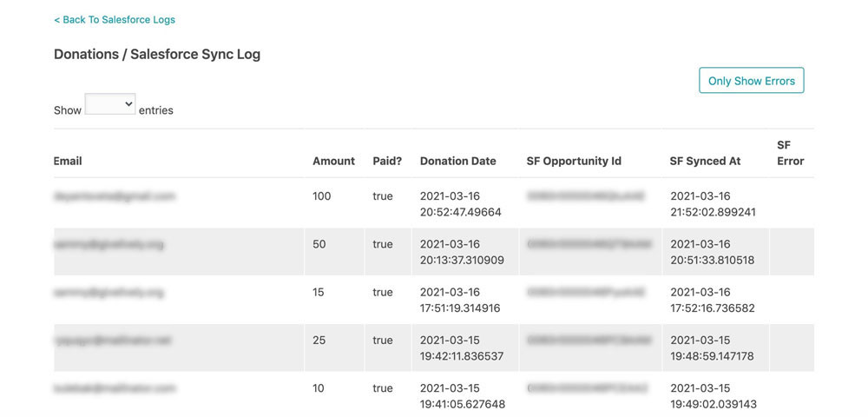Click the Donations / Salesforce Sync Log heading
Image resolution: width=868 pixels, height=417 pixels.
157,54
